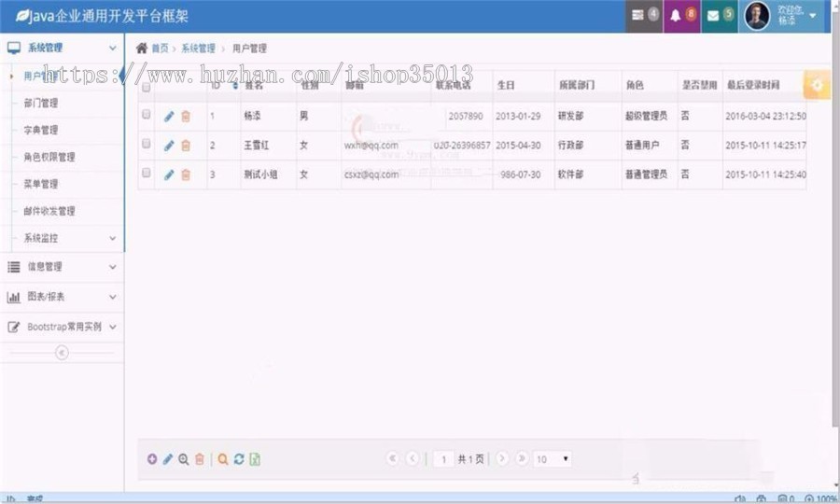Open the mail envelope with badge 5
Image resolution: width=840 pixels, height=504 pixels.
click(720, 16)
